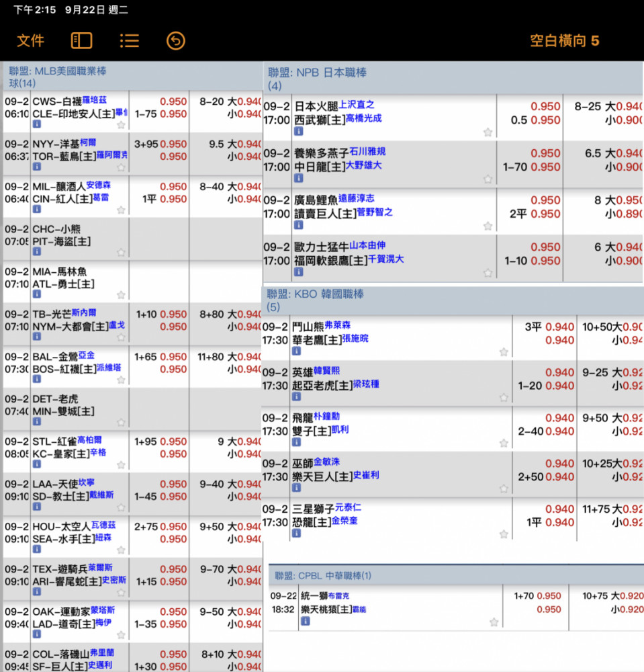644x672 pixels.
Task: Open info icon for 英雄 vs 起亞老虎 game
Action: point(296,397)
